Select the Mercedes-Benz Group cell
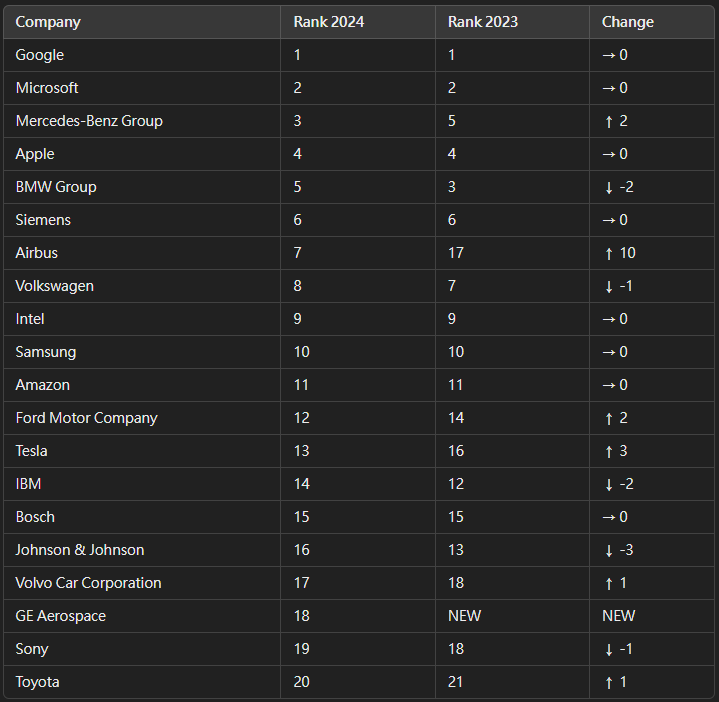 click(142, 121)
